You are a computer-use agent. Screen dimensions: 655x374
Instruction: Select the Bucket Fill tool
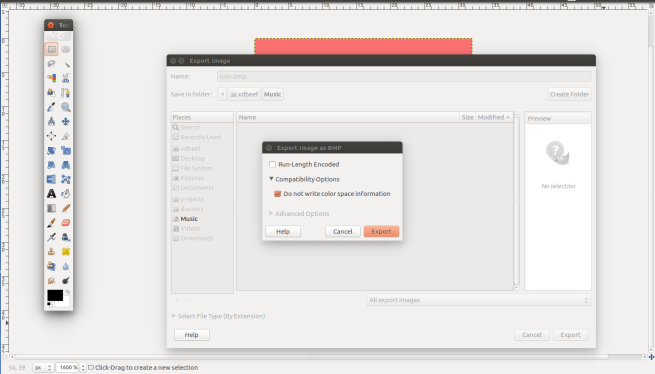tap(66, 193)
